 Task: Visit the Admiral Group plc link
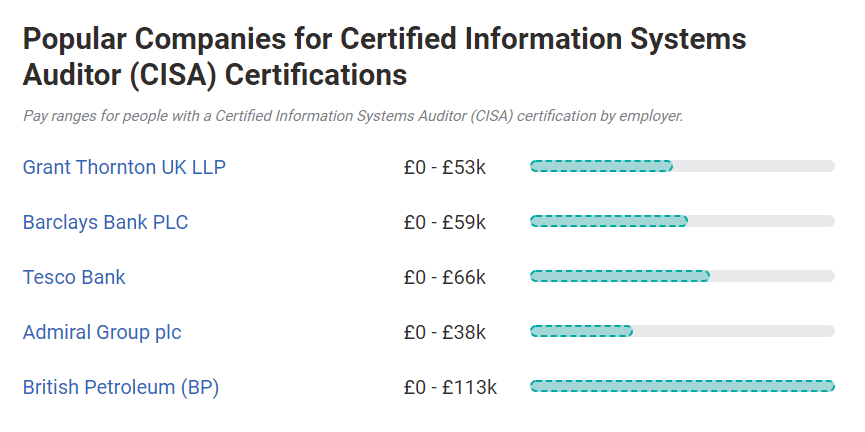point(102,332)
